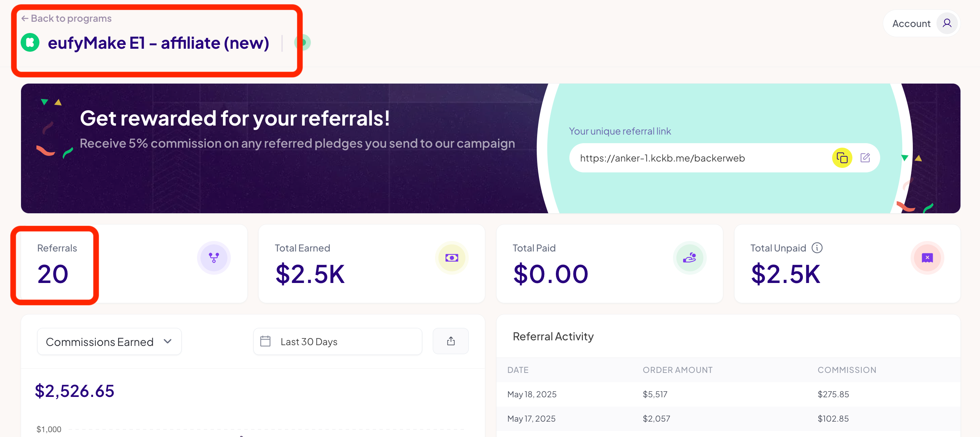Open the Account menu
The height and width of the screenshot is (437, 980).
click(x=911, y=24)
